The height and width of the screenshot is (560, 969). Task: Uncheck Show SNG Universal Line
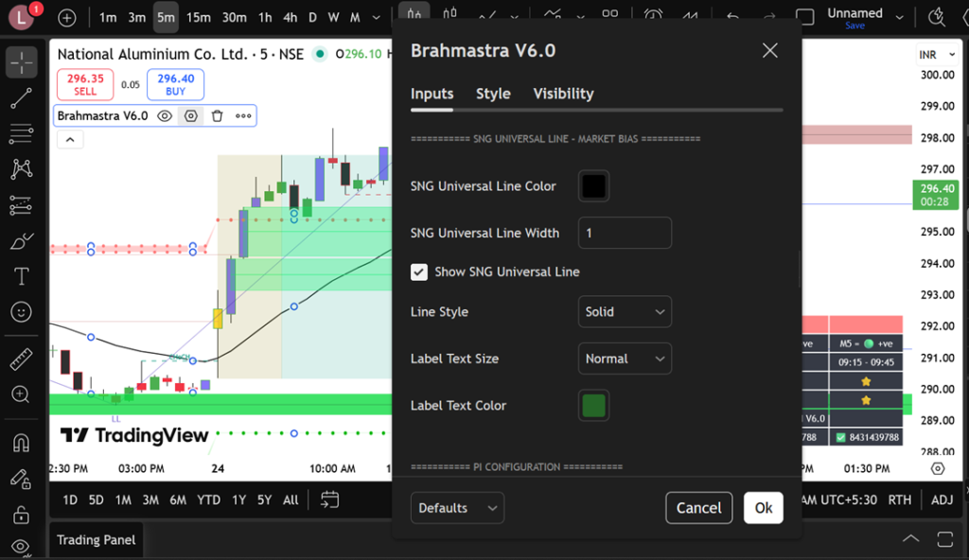coord(419,272)
